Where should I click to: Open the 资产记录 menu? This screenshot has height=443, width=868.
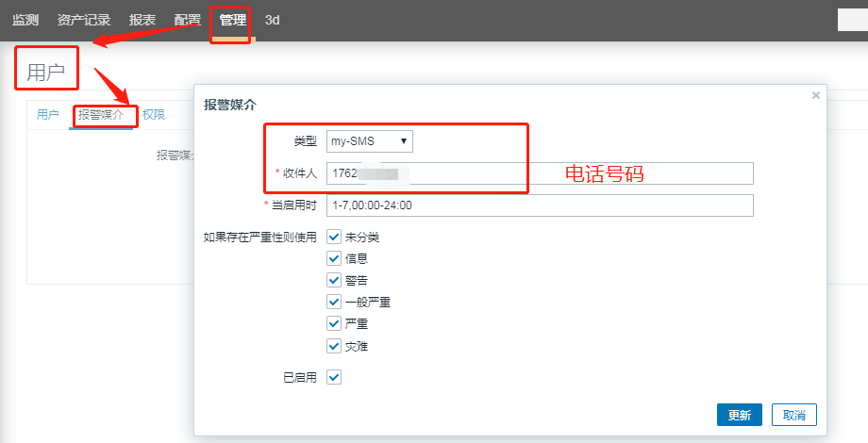pos(84,20)
